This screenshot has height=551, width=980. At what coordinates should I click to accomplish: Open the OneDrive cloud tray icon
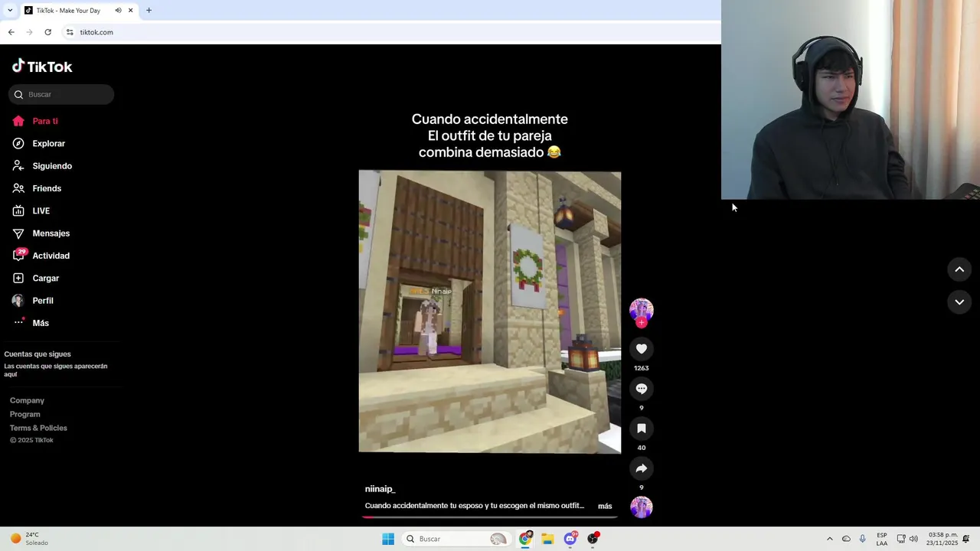(846, 539)
